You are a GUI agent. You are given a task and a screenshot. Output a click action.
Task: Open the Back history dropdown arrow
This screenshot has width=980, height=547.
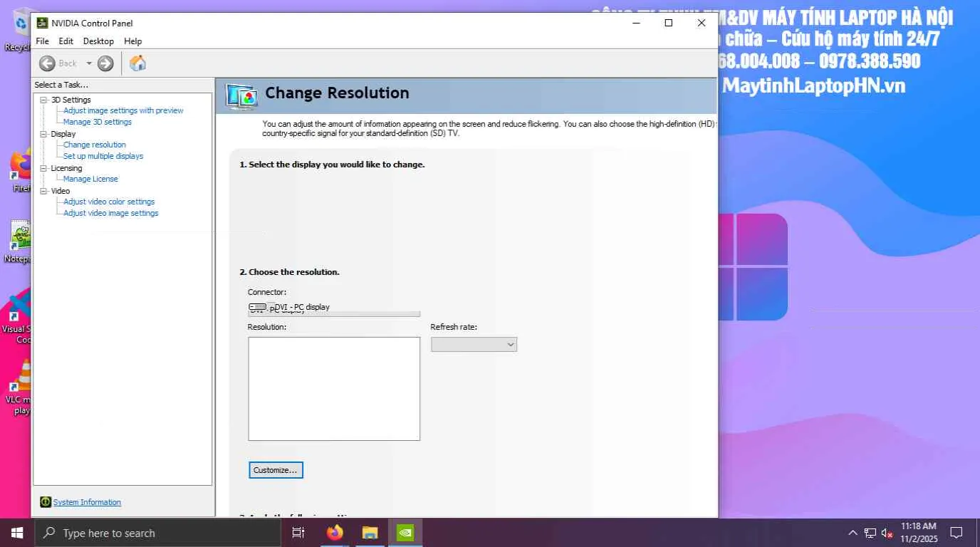tap(89, 63)
